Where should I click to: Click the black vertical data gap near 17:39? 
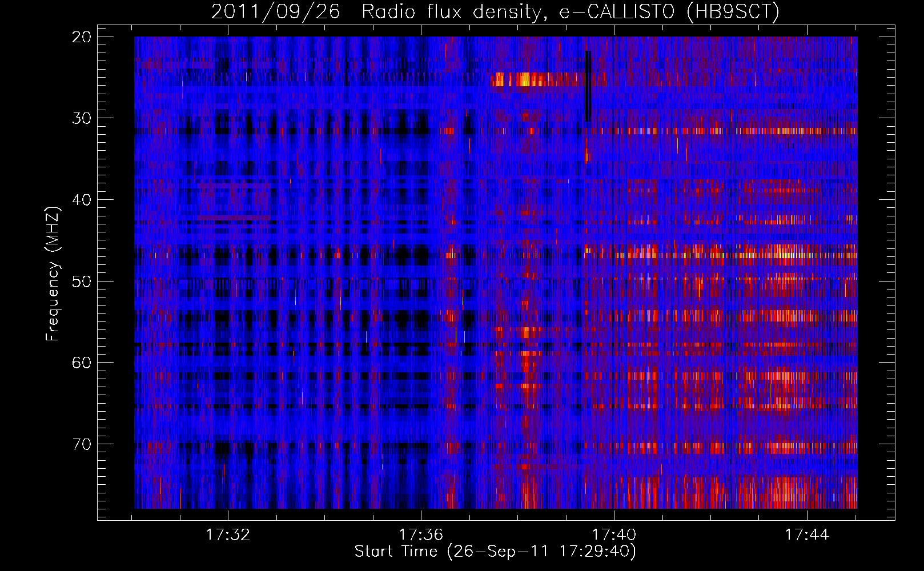[588, 86]
